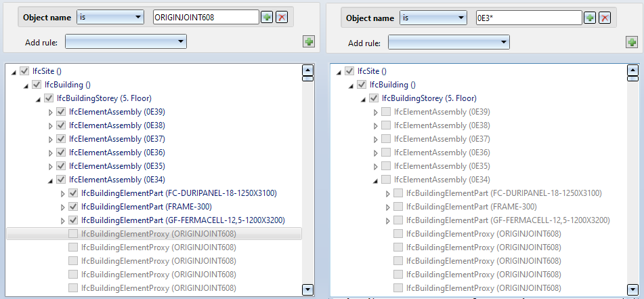
Task: Expand 0E37 assembly in right tree
Action: click(x=375, y=140)
